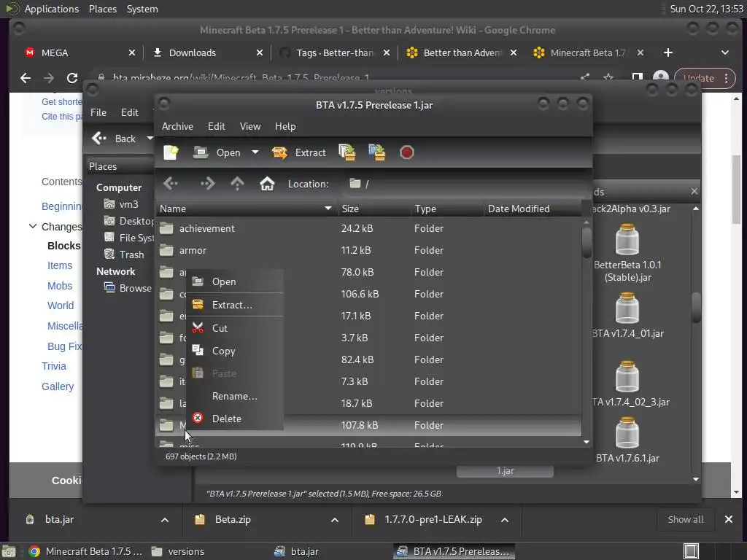
Task: Click the Back button in the versions window
Action: [x=115, y=139]
